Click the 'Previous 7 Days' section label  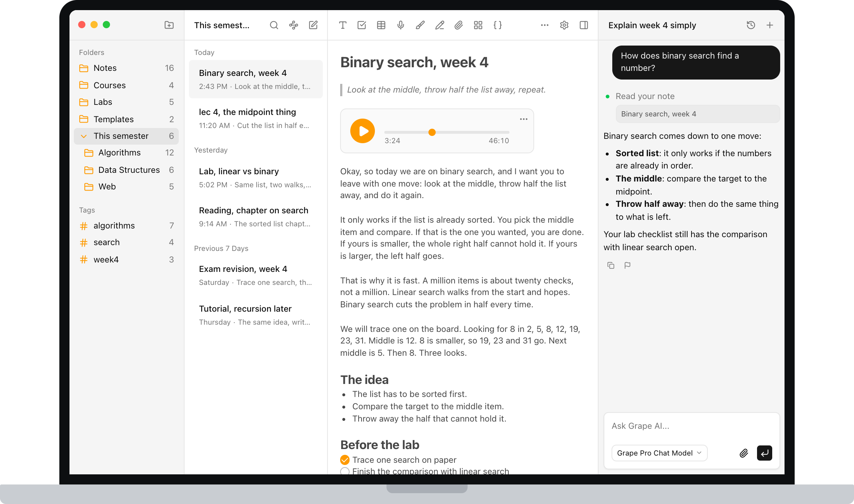click(221, 248)
